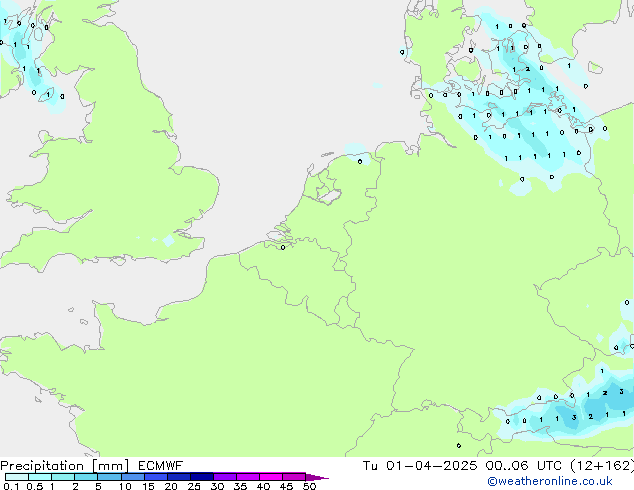
Task: Click the '00..06 UTC' time range text
Action: pyautogui.click(x=524, y=466)
